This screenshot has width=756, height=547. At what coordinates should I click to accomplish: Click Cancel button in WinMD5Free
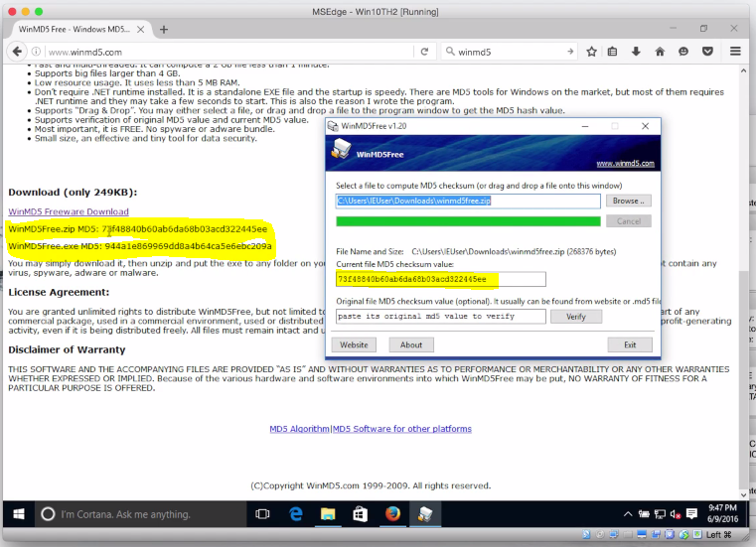pos(628,221)
